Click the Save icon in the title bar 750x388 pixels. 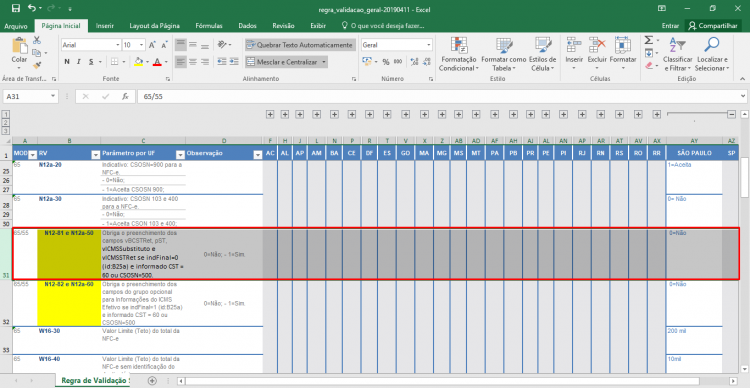[16, 8]
